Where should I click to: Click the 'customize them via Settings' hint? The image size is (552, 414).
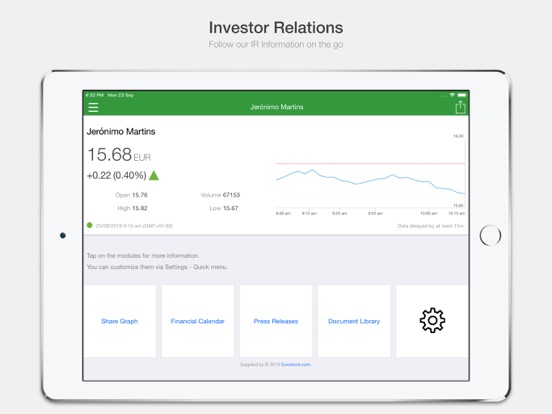157,267
